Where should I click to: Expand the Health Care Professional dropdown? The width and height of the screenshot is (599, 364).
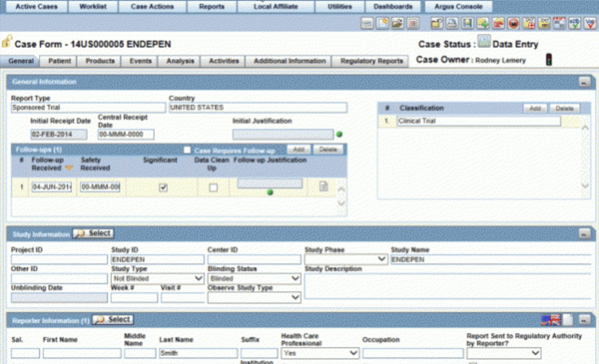click(354, 353)
